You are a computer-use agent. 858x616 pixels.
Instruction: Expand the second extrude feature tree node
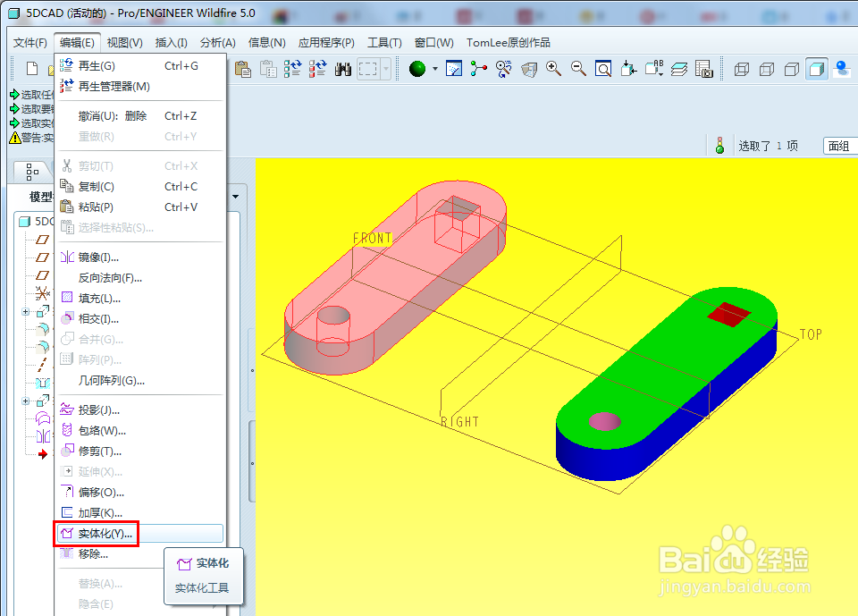(x=26, y=401)
